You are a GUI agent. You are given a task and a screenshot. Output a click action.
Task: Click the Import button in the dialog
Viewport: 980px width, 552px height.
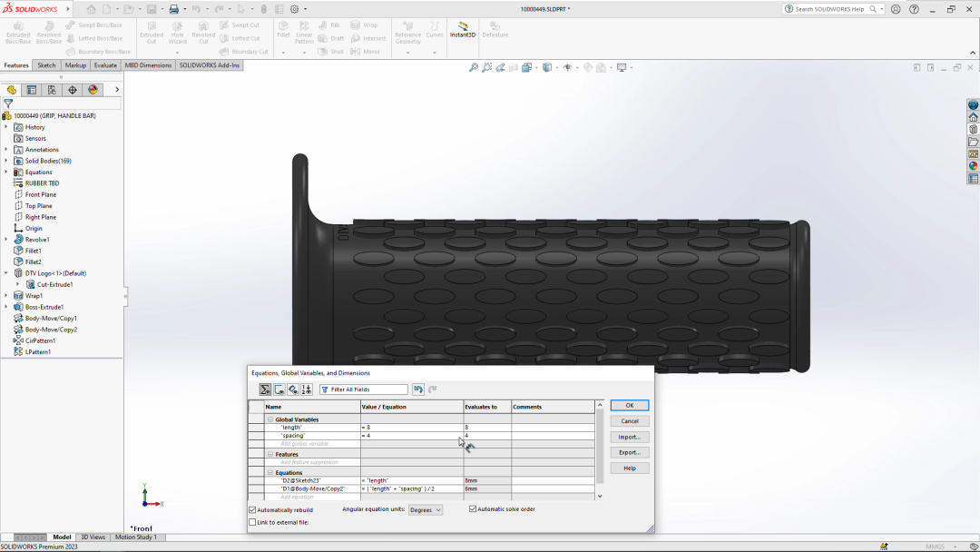click(x=629, y=437)
